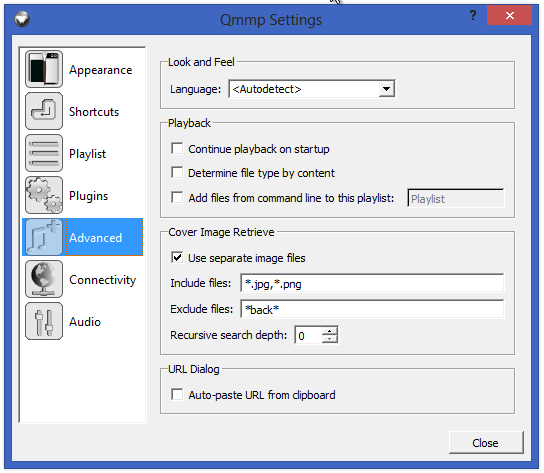Switch to the Connectivity section label

(x=103, y=280)
